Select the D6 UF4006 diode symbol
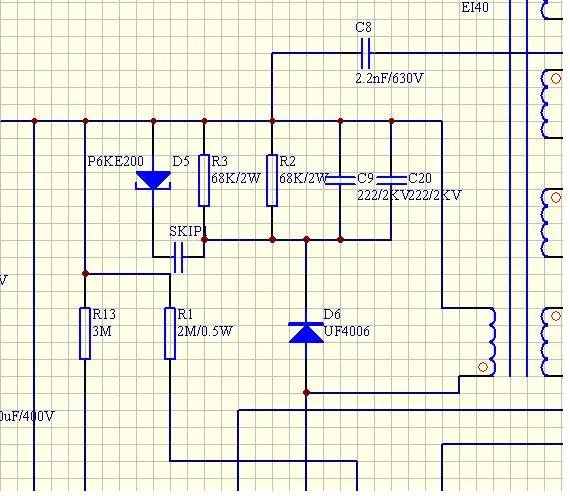 click(306, 332)
